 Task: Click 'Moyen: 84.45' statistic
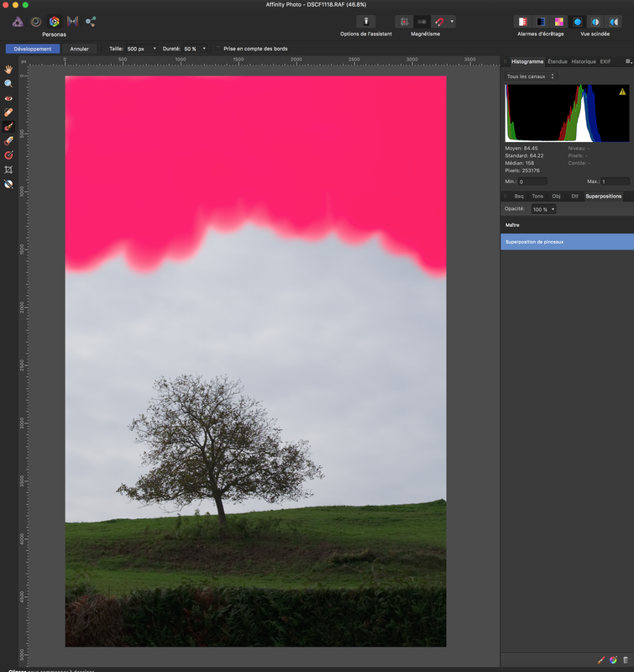tap(521, 149)
